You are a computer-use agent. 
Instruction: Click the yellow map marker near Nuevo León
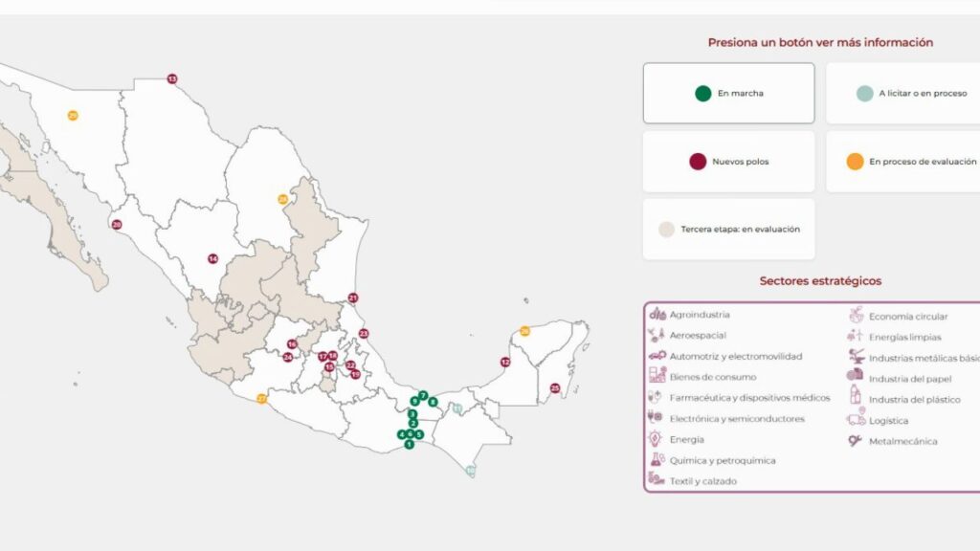282,199
